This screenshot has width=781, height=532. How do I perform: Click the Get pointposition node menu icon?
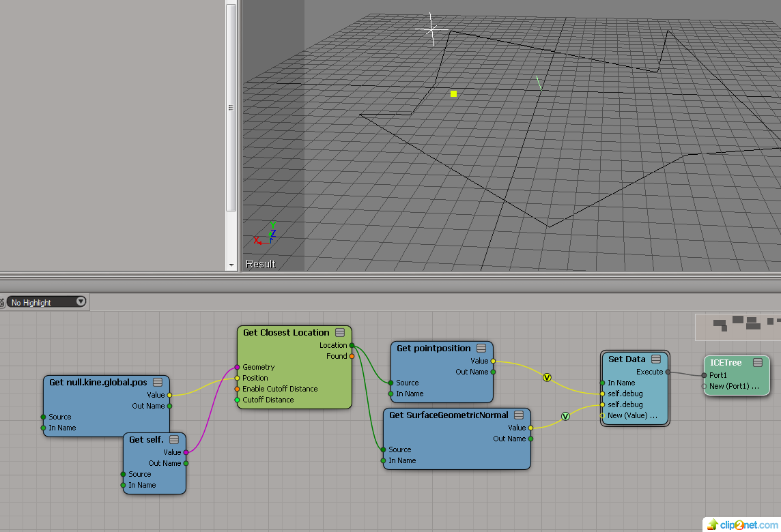[x=481, y=349]
